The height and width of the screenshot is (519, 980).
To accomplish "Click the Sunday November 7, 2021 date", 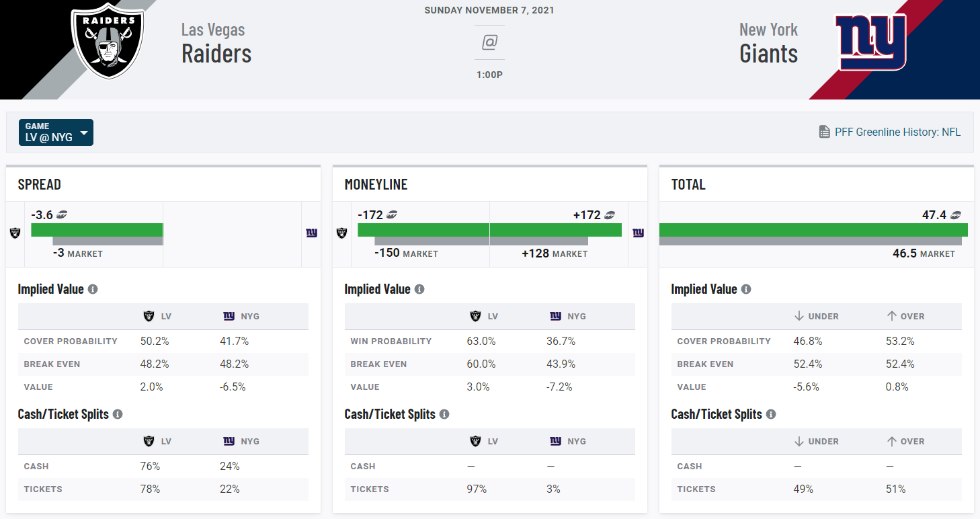I will pyautogui.click(x=489, y=11).
